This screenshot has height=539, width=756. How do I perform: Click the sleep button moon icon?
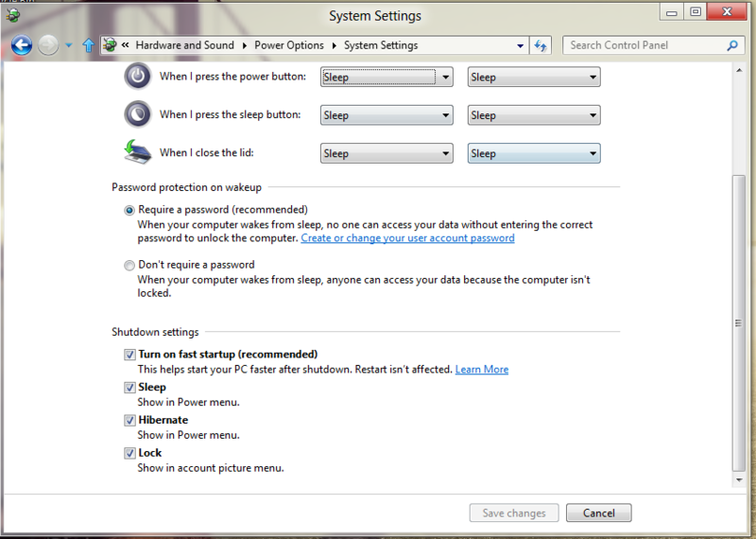pos(137,114)
